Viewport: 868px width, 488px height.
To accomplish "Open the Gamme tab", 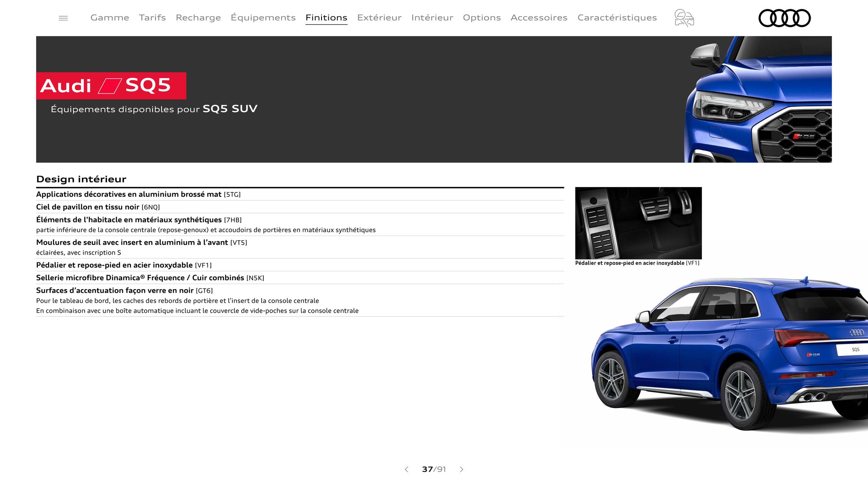I will [x=110, y=17].
